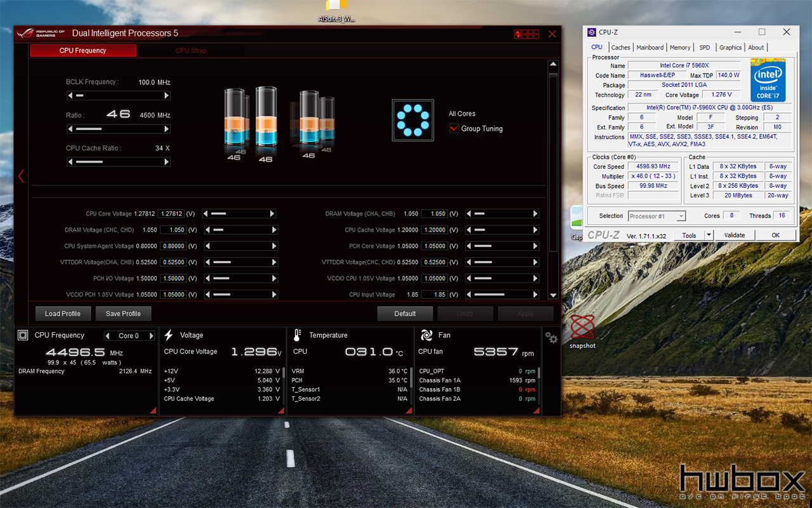This screenshot has width=812, height=508.
Task: Click the OK button in CPU-Z
Action: [775, 236]
